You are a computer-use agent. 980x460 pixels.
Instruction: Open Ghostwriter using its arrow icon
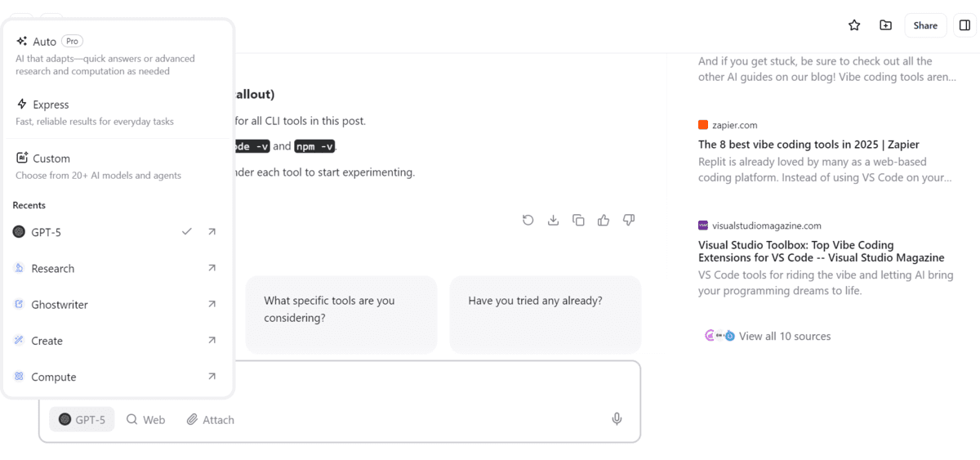click(x=212, y=304)
